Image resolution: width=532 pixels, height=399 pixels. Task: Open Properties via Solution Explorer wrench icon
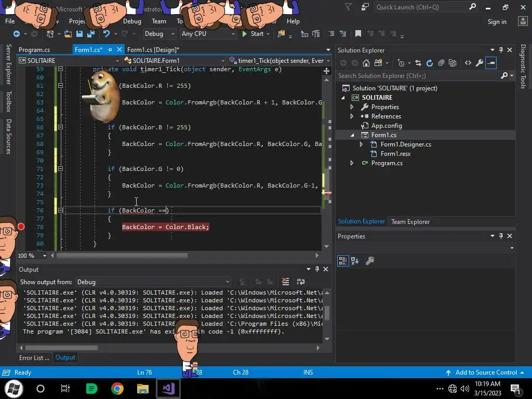coord(480,63)
